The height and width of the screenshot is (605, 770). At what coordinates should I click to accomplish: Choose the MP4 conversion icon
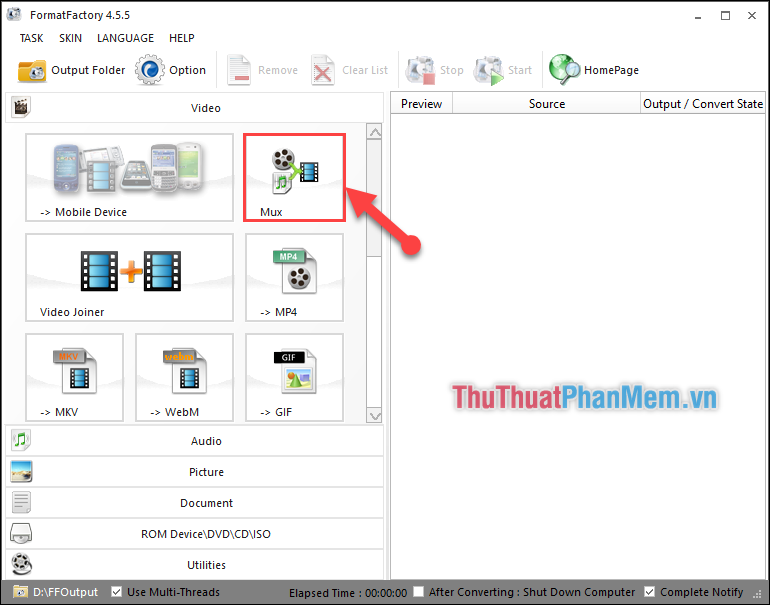(x=294, y=277)
